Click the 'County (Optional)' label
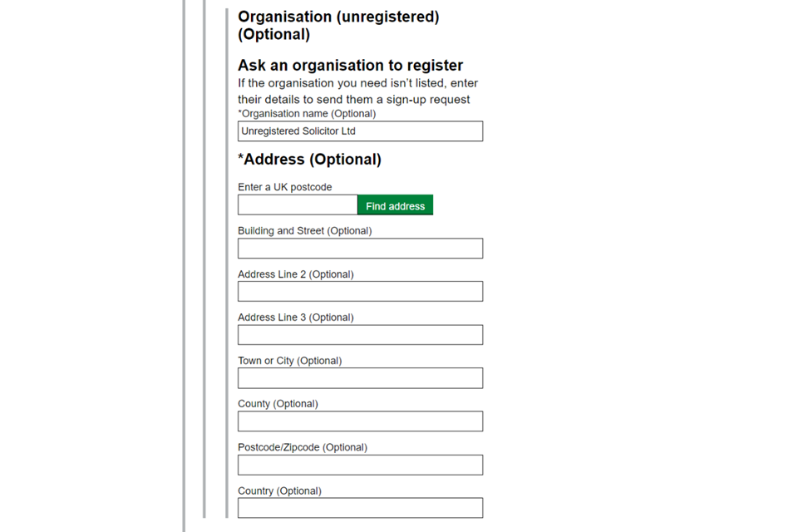798x532 pixels. point(278,404)
